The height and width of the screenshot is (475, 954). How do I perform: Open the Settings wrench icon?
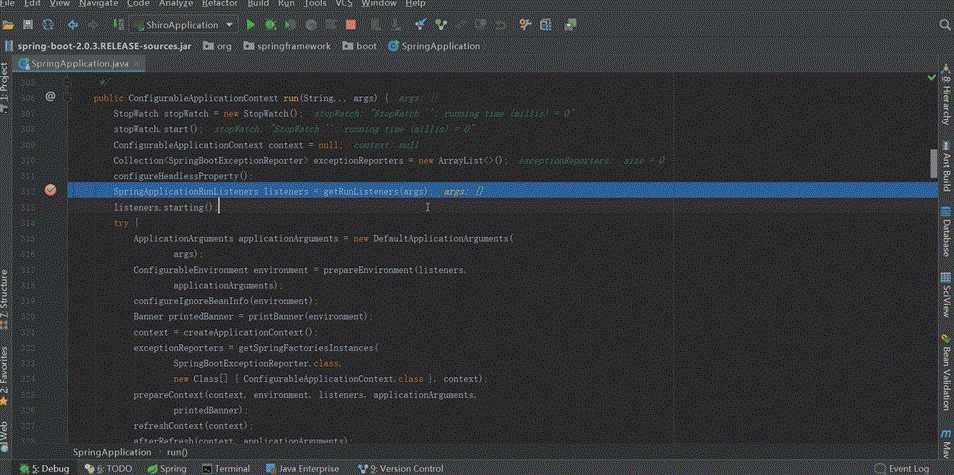click(x=525, y=25)
